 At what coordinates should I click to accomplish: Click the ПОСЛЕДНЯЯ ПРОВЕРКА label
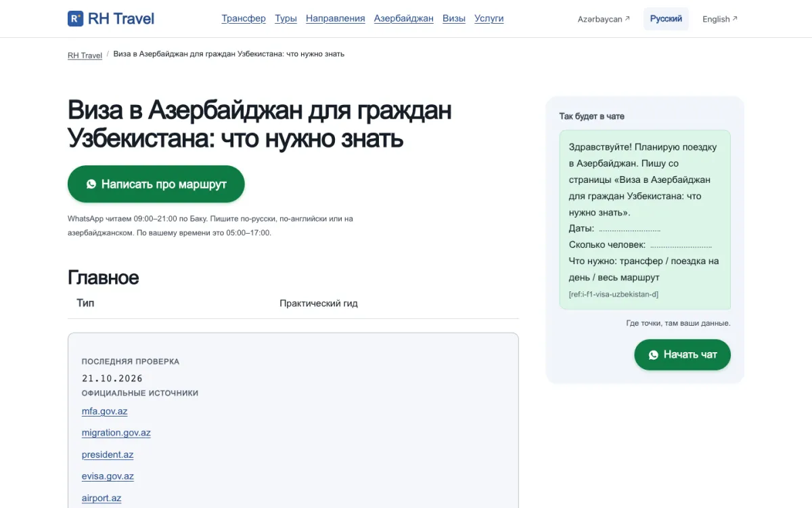click(131, 362)
